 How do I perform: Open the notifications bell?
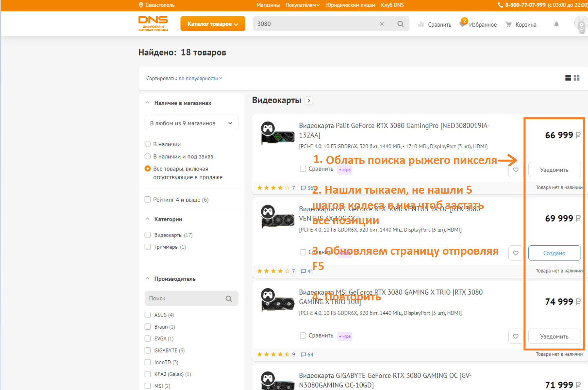[x=556, y=24]
